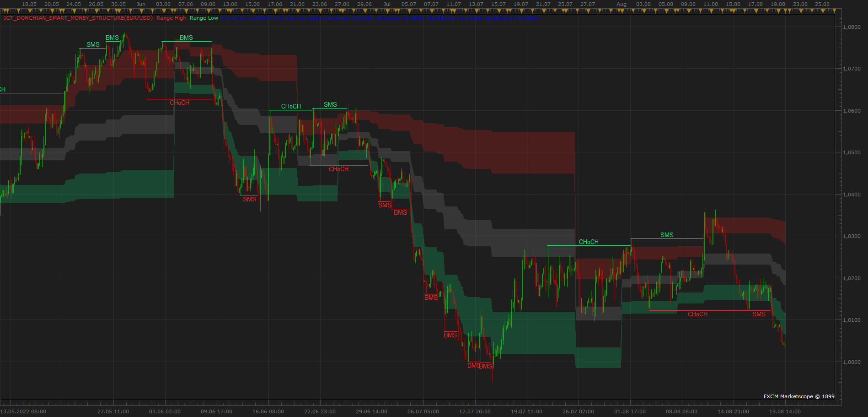Click the red BMS label below 1,0100

(450, 335)
